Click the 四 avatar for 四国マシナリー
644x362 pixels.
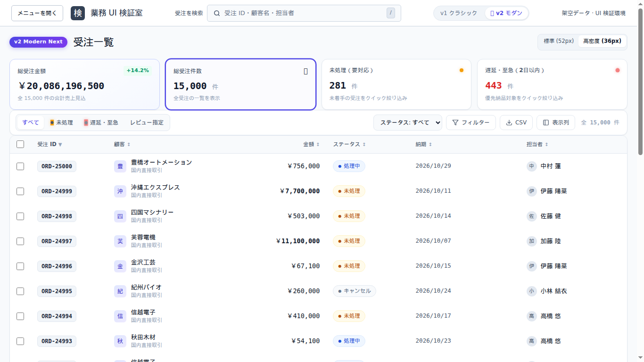click(x=120, y=216)
